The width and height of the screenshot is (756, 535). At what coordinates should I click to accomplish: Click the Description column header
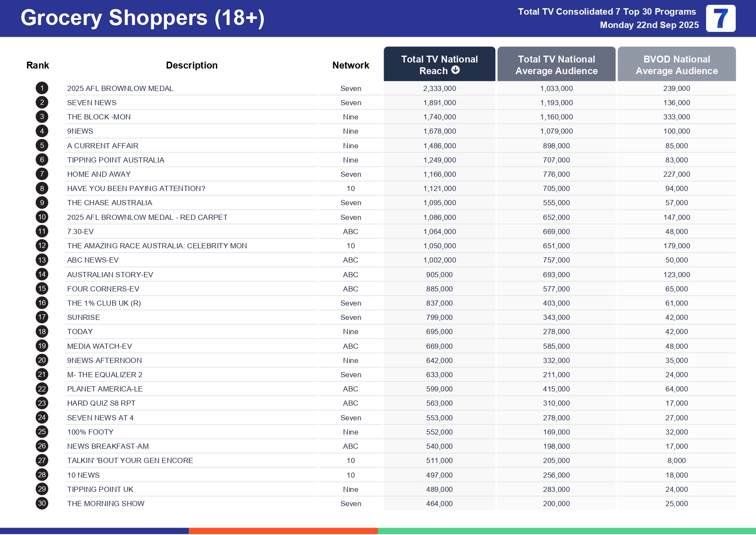click(191, 65)
